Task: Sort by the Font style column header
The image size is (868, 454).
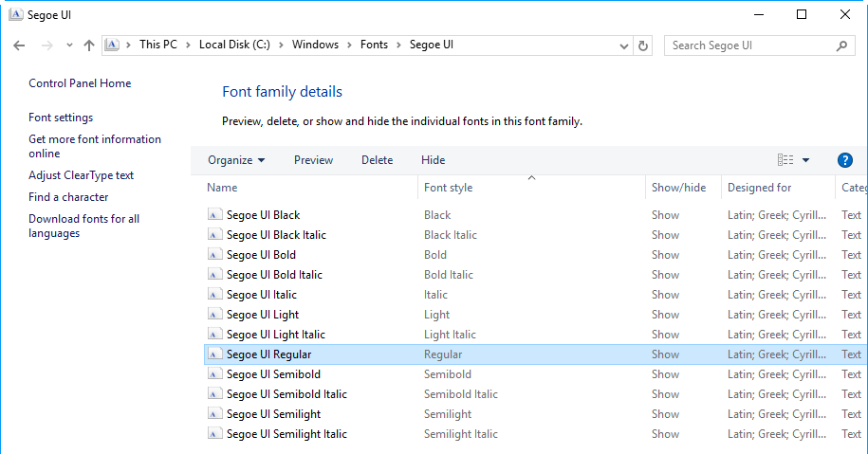Action: (448, 188)
